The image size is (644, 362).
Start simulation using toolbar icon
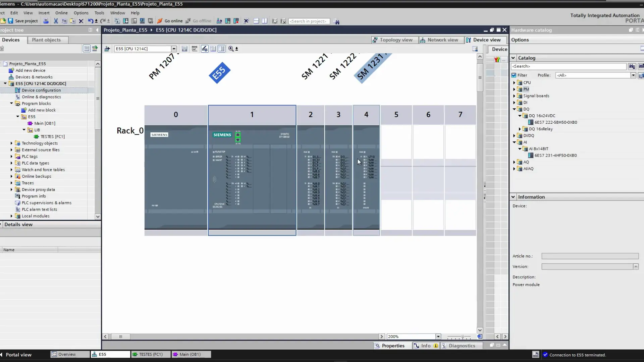click(x=142, y=21)
